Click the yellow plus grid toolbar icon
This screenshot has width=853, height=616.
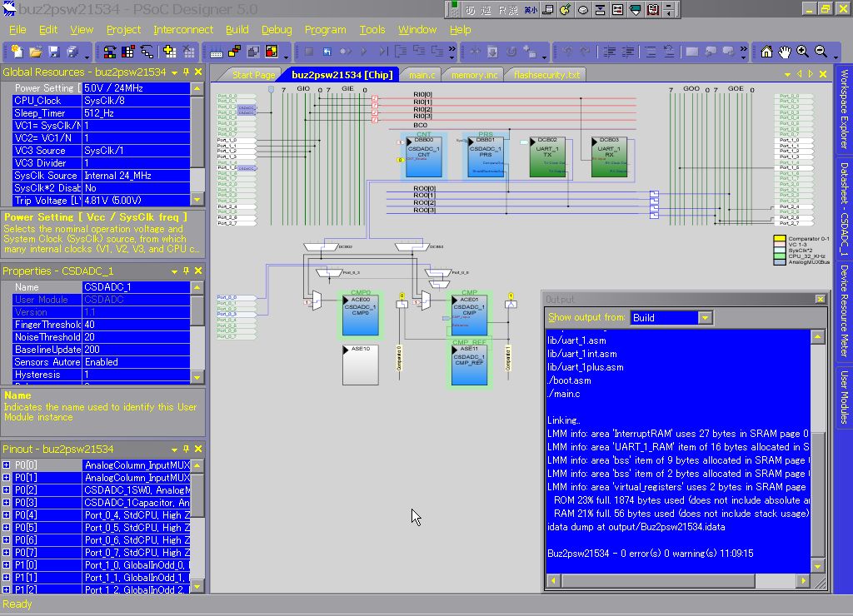pos(169,52)
